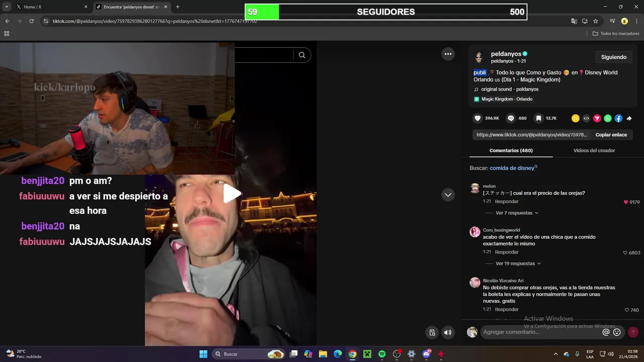Click the taskbar Buscar search box

coord(249,354)
